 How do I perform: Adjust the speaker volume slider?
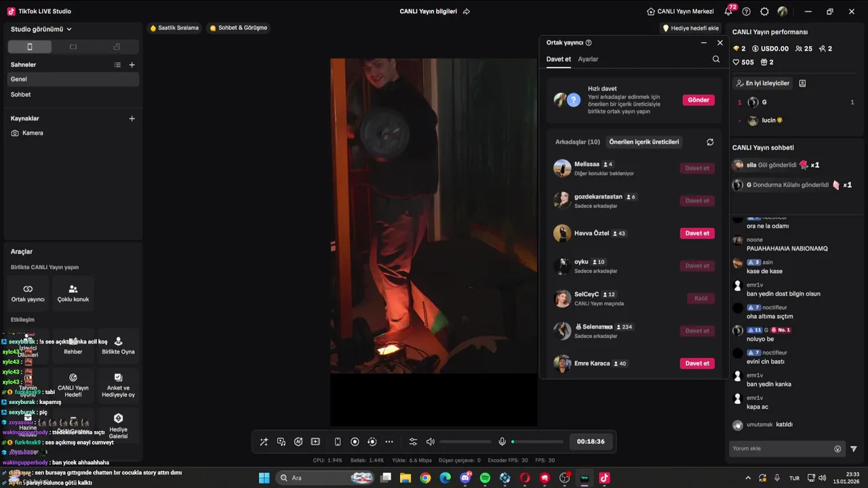[466, 442]
